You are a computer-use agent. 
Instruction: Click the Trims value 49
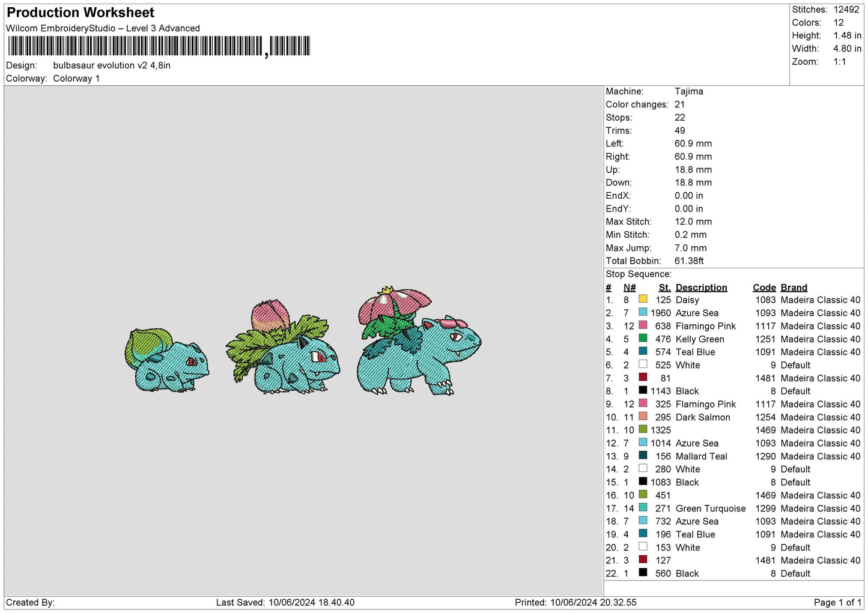(x=680, y=130)
